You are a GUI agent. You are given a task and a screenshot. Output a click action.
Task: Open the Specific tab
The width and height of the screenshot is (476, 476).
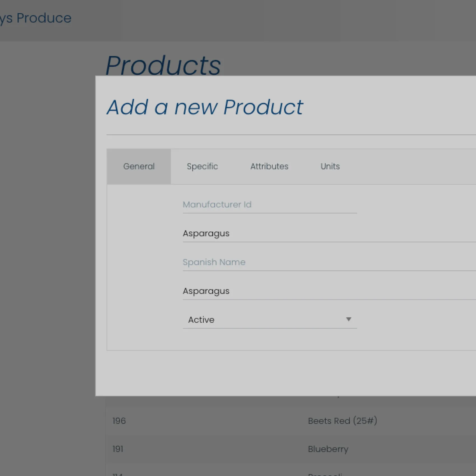202,166
